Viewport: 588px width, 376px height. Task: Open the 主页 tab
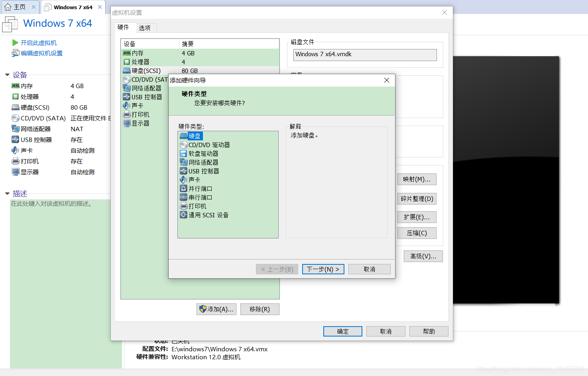(20, 7)
